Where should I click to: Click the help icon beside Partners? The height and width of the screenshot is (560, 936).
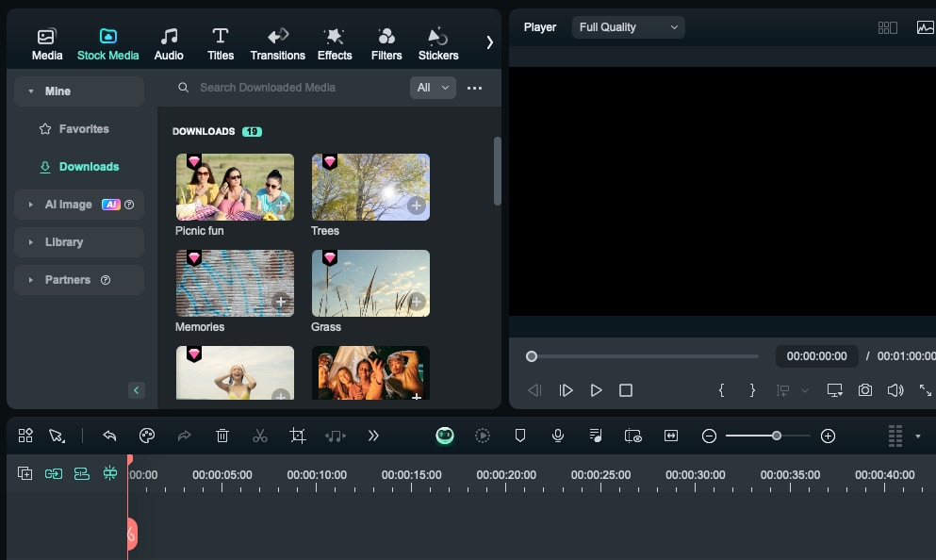click(106, 279)
